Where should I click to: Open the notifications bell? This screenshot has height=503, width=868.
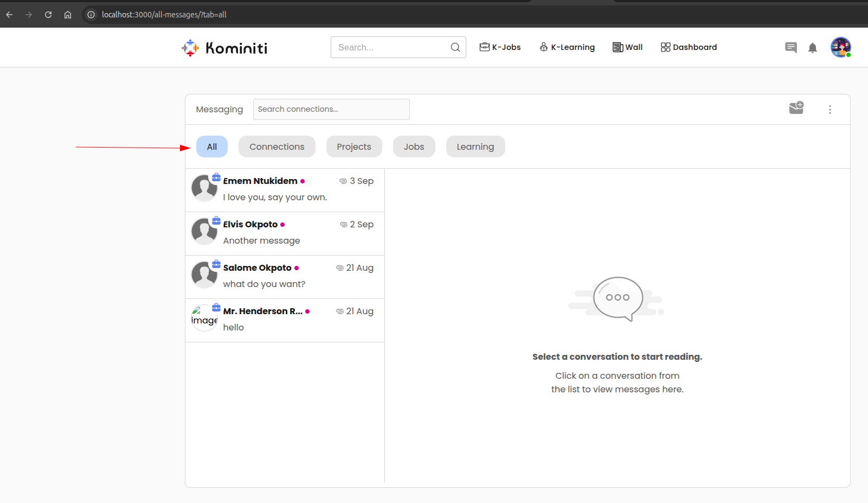[x=812, y=48]
